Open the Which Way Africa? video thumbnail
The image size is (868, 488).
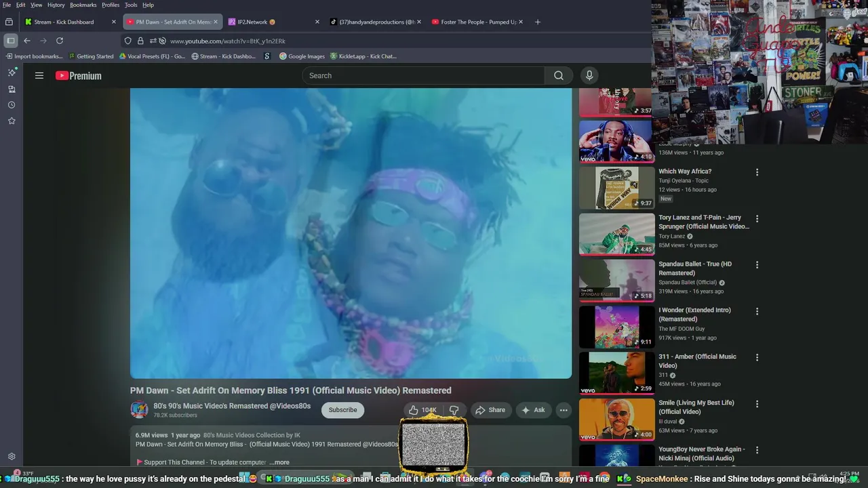tap(616, 188)
